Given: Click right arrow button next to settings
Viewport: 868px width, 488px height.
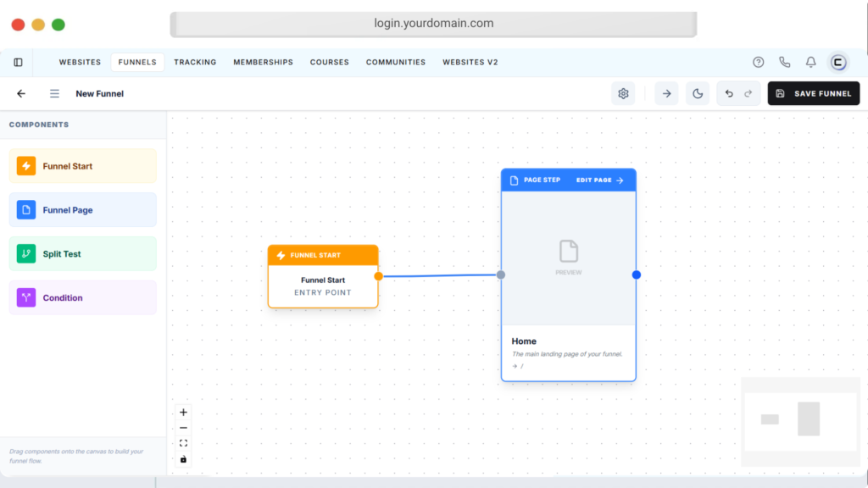Looking at the screenshot, I should pos(666,94).
